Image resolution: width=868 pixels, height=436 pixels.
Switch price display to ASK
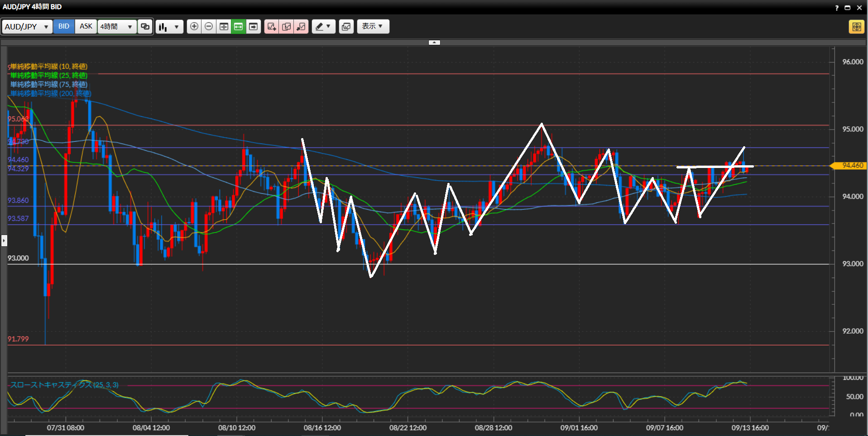pos(86,27)
